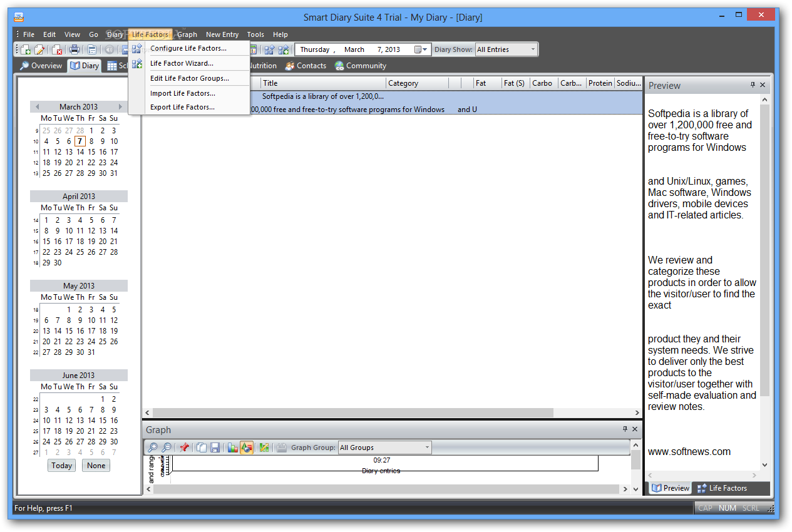Open the View menu
This screenshot has width=792, height=532.
73,34
